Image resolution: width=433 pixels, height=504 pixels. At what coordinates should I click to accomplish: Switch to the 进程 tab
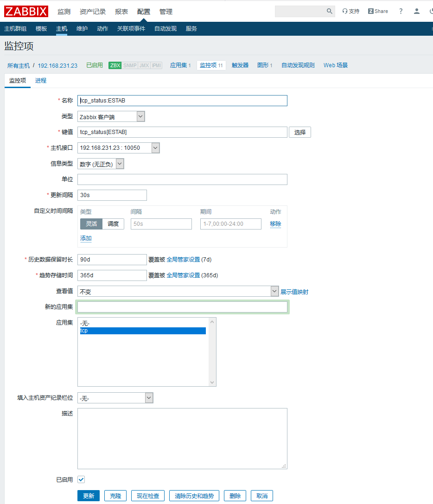40,80
